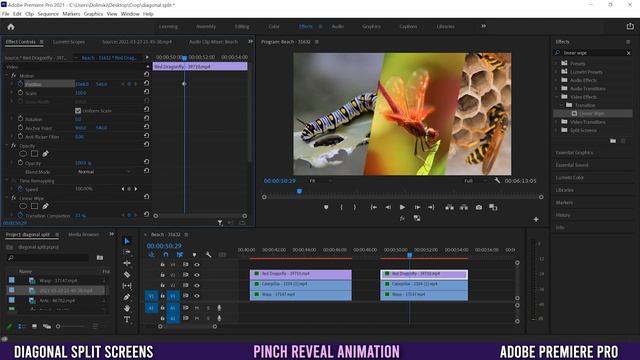Open Essential Graphics panel
Image resolution: width=640 pixels, height=360 pixels.
[x=574, y=152]
